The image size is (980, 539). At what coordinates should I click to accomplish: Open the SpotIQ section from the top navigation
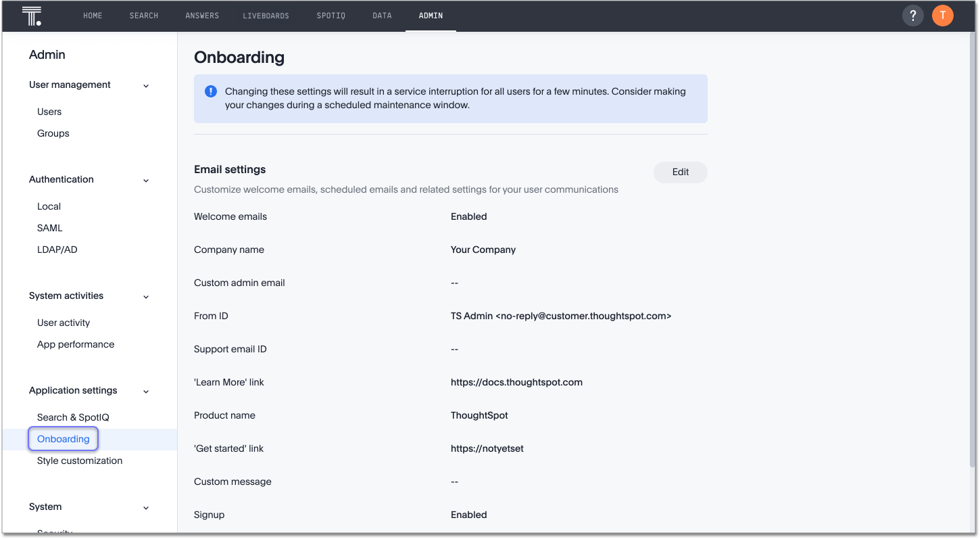click(x=330, y=15)
